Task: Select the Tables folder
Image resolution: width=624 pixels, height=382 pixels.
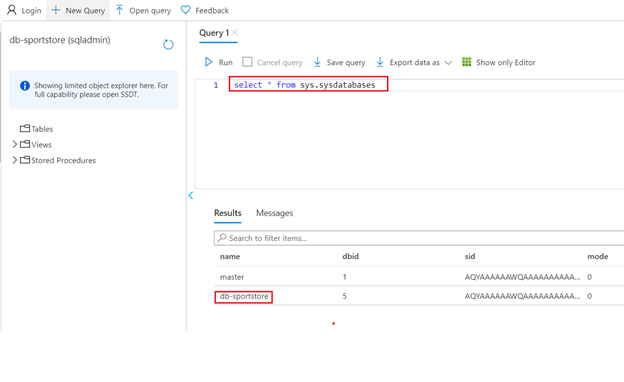Action: click(37, 129)
